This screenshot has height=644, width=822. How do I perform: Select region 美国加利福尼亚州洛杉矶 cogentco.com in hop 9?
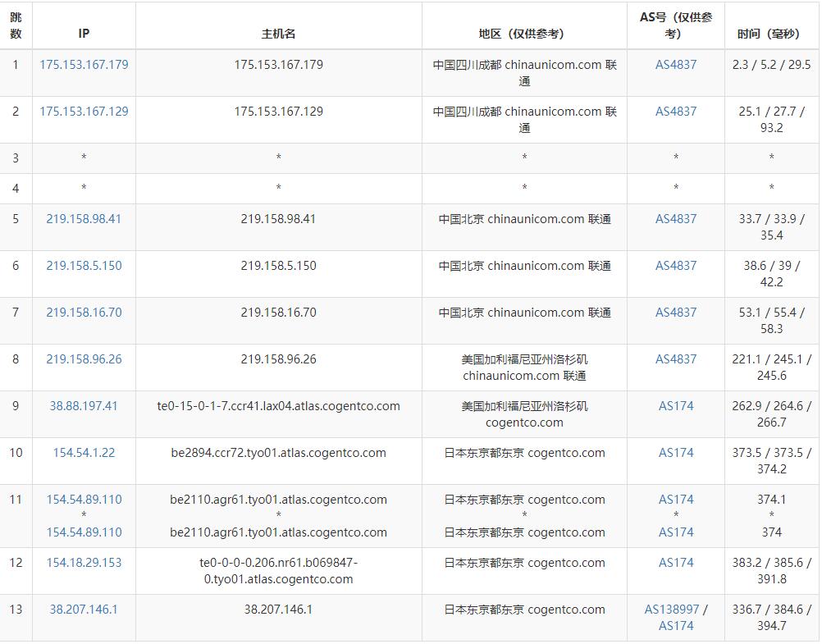pyautogui.click(x=524, y=413)
